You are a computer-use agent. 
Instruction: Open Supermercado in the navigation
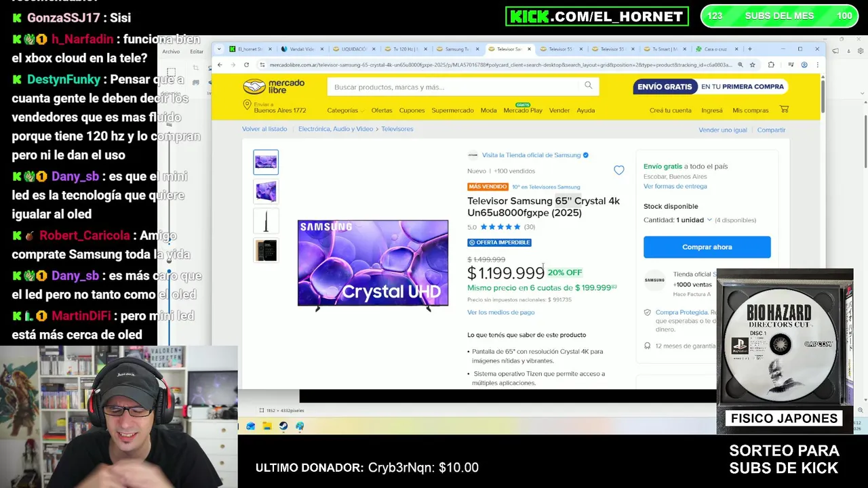click(452, 110)
